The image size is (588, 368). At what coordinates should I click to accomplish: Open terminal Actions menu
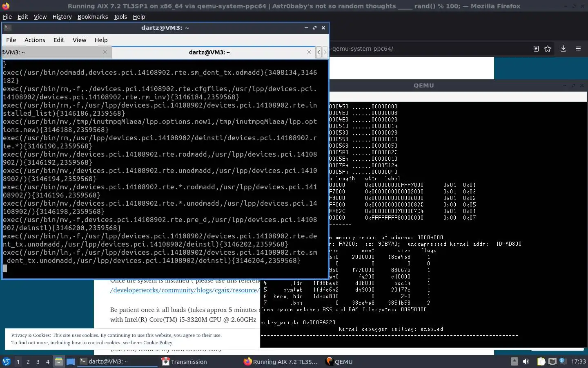point(35,40)
